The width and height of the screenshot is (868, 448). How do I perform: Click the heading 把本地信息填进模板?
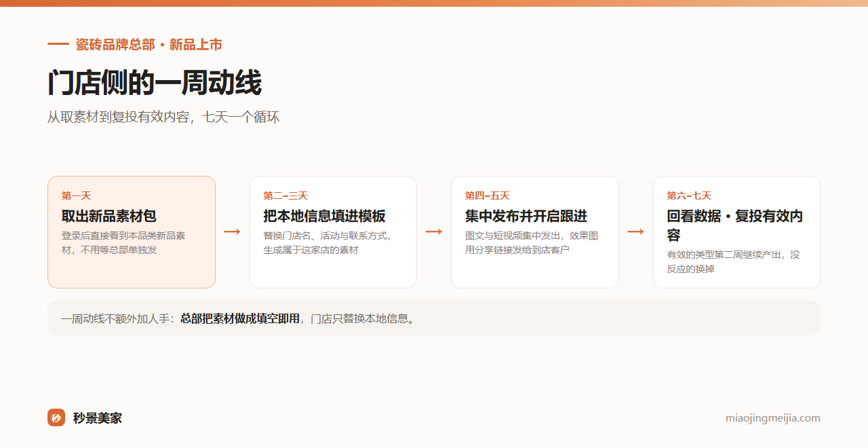[x=324, y=216]
